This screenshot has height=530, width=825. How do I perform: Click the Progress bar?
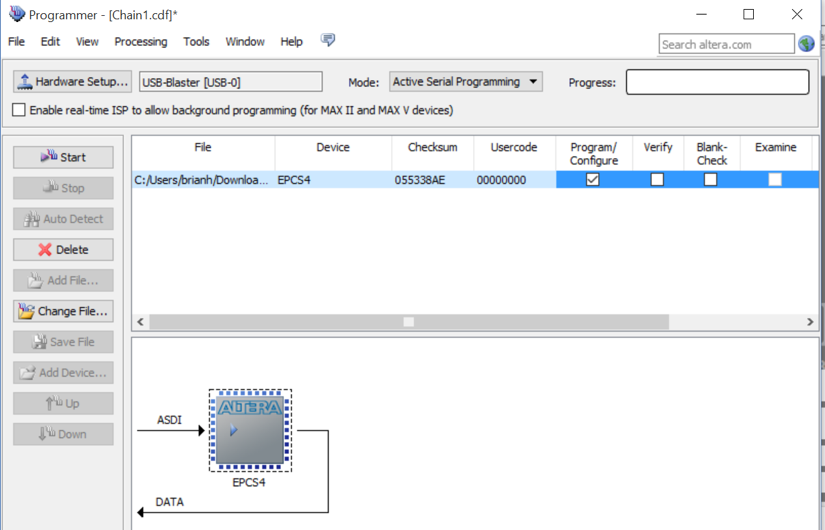717,82
